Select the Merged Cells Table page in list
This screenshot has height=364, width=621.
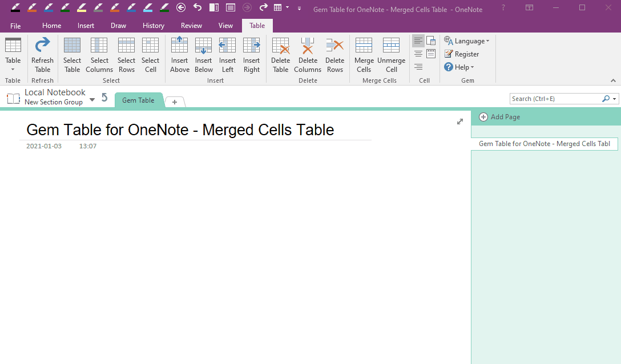544,144
